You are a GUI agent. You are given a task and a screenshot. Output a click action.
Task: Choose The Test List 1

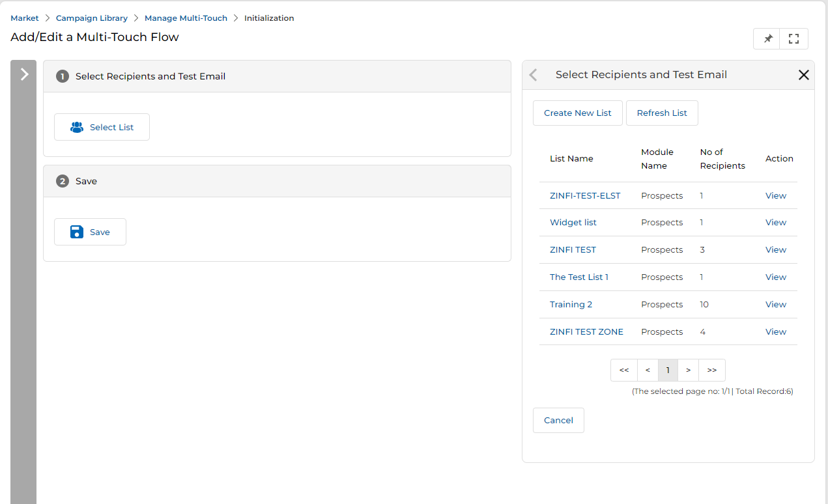coord(579,277)
